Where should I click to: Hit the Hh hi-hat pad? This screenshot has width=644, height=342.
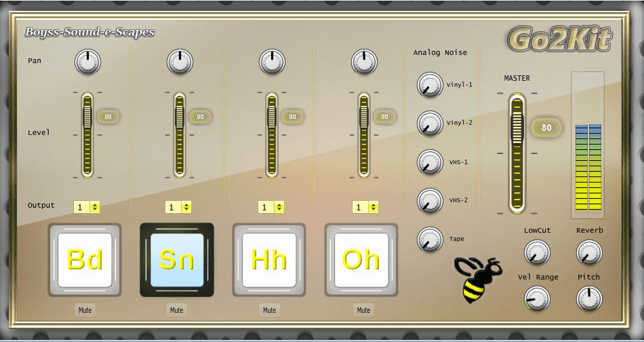point(269,260)
